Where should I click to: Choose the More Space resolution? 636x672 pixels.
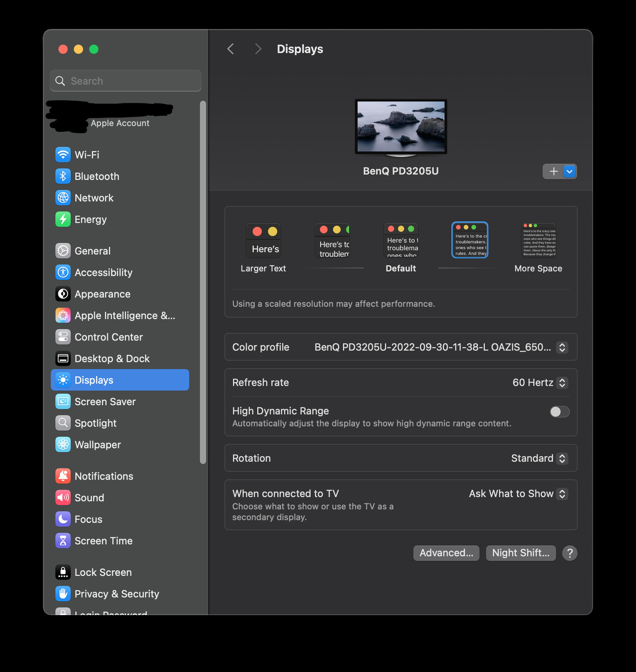click(539, 248)
